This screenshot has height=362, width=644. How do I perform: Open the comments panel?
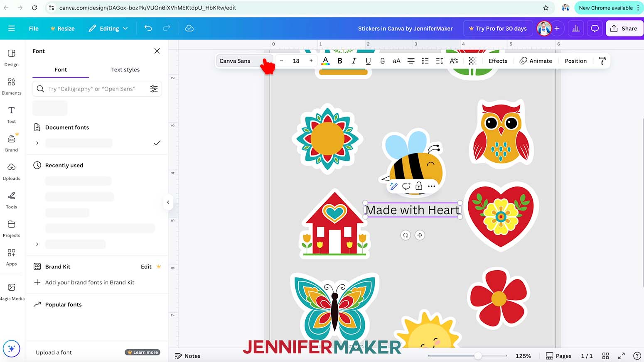[x=595, y=28]
